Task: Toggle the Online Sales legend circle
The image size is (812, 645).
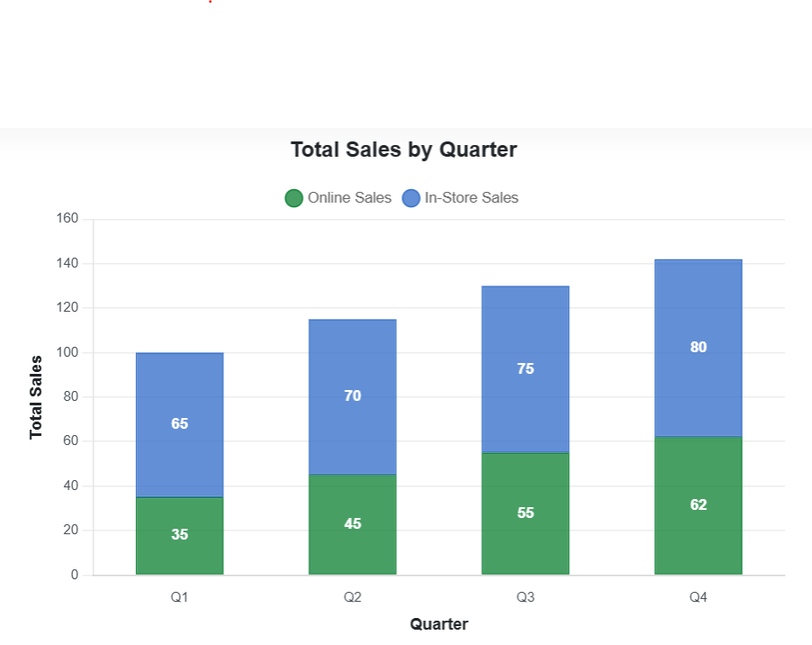Action: (x=293, y=198)
